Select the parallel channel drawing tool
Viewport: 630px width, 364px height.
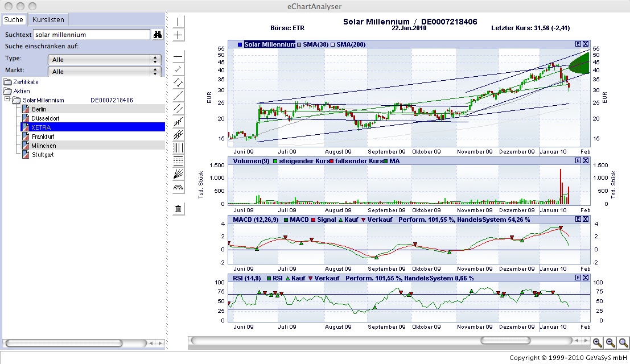point(178,108)
